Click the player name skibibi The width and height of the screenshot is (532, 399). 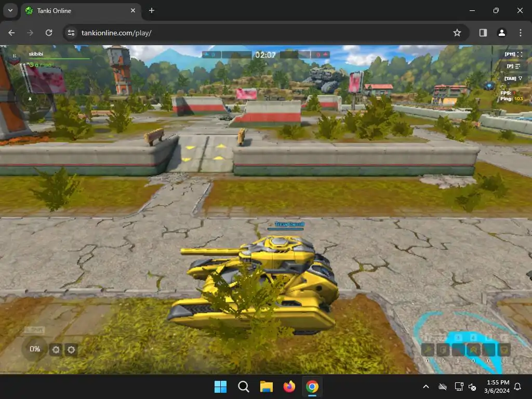(36, 54)
